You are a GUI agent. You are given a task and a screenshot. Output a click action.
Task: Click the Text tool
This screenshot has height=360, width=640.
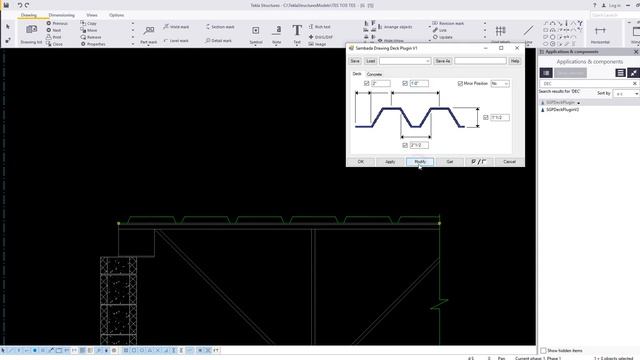297,34
